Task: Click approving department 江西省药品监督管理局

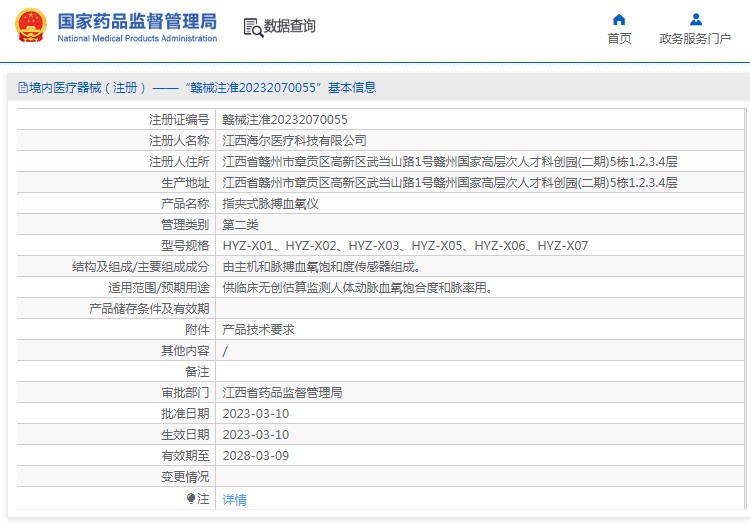Action: tap(282, 393)
